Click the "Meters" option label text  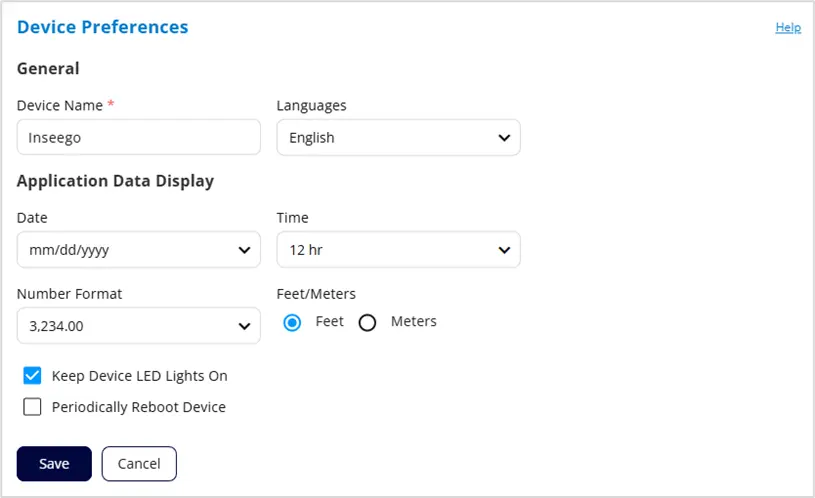414,321
